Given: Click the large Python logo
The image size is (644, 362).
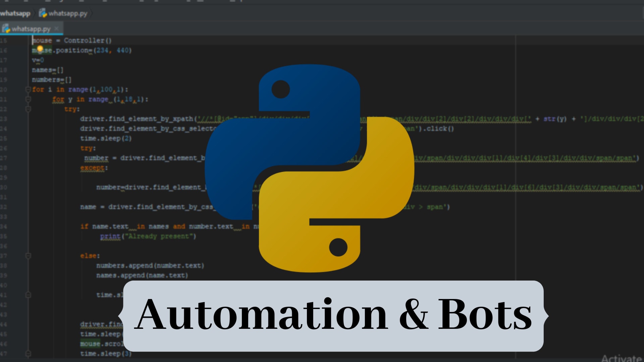Looking at the screenshot, I should click(309, 168).
